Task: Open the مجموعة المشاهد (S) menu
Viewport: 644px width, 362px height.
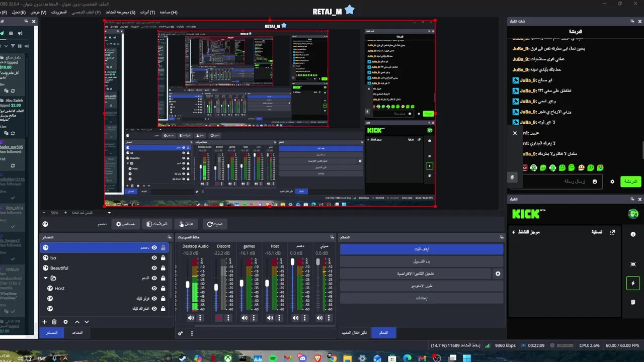Action: [120, 12]
